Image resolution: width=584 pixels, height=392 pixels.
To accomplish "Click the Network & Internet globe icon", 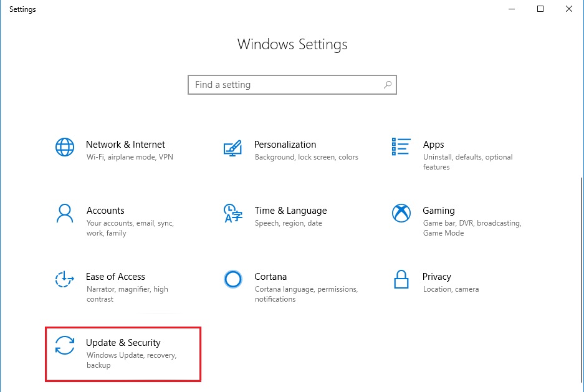I will coord(65,147).
